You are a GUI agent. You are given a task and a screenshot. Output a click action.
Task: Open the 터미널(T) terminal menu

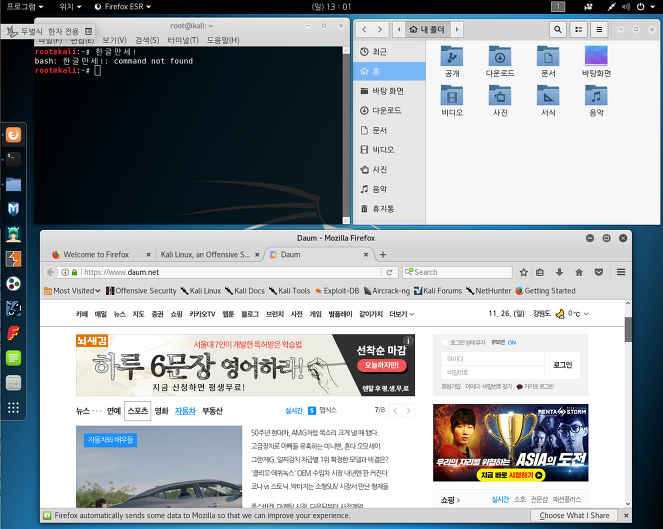click(183, 40)
